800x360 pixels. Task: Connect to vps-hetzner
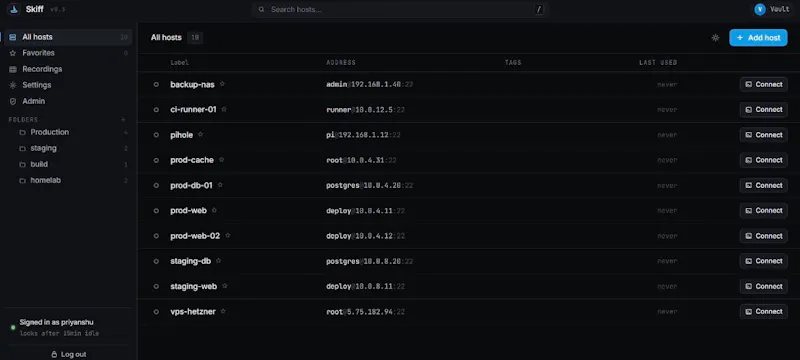tap(764, 312)
